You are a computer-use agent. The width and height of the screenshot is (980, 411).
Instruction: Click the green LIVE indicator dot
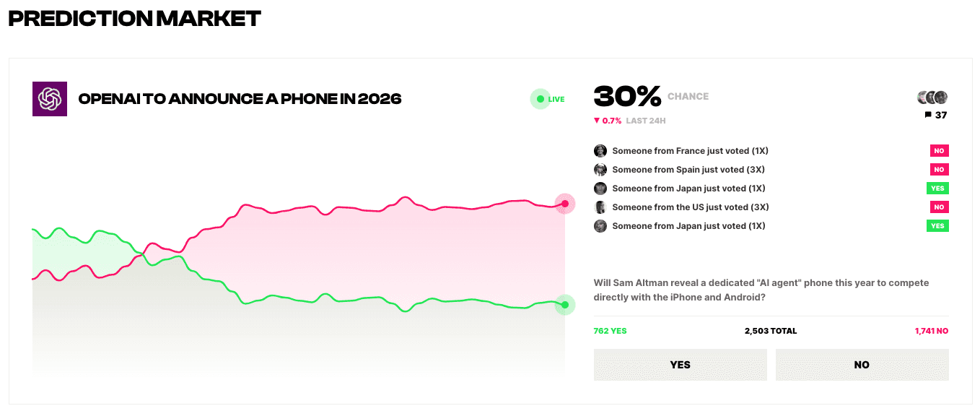pyautogui.click(x=540, y=99)
